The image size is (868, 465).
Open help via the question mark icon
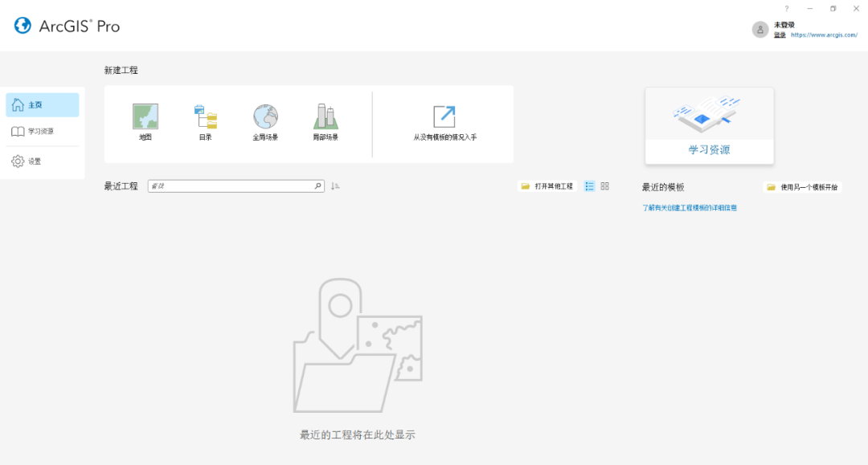pos(786,8)
